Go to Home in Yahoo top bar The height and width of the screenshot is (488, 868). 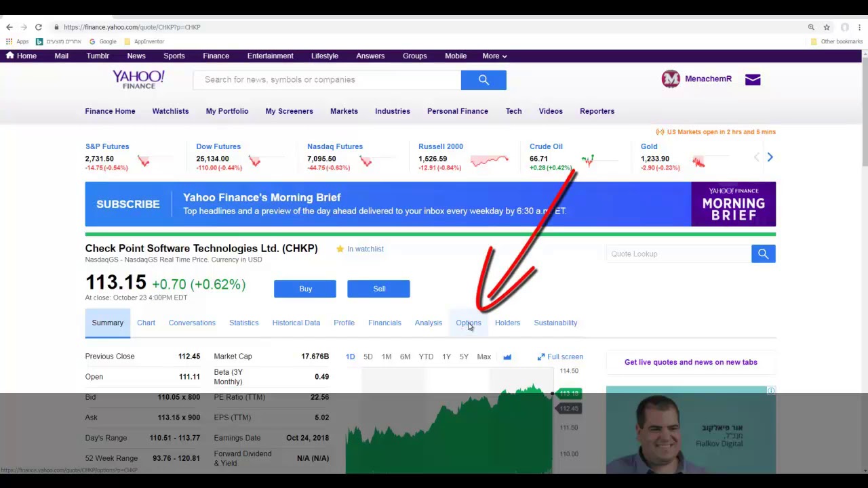point(21,56)
